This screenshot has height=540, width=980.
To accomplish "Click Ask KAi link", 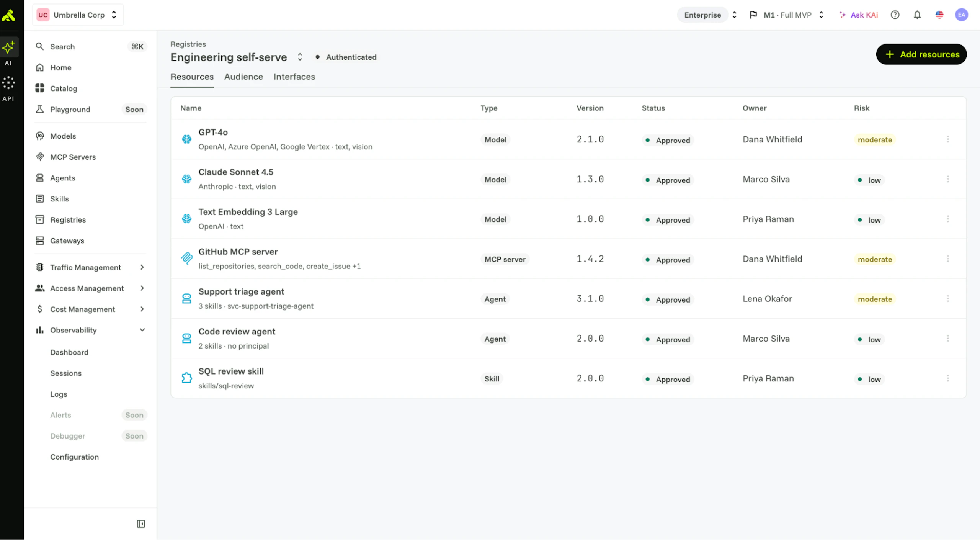I will (x=859, y=15).
